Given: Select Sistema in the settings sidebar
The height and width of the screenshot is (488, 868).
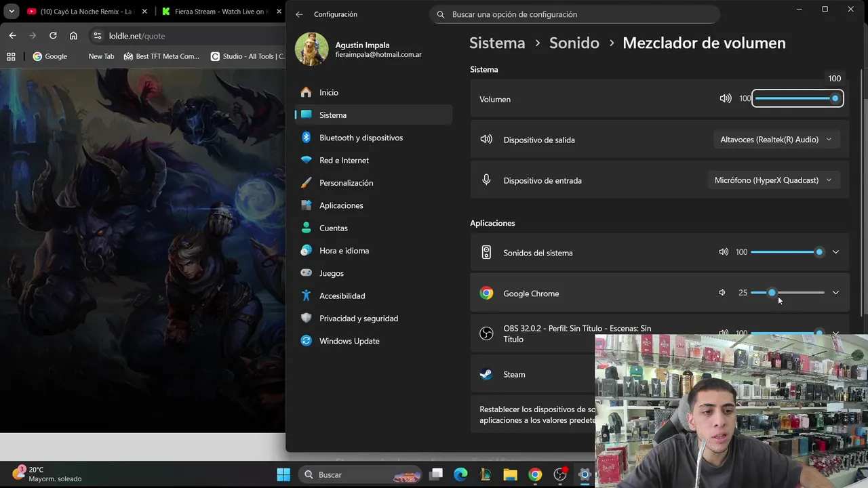Looking at the screenshot, I should [x=374, y=115].
